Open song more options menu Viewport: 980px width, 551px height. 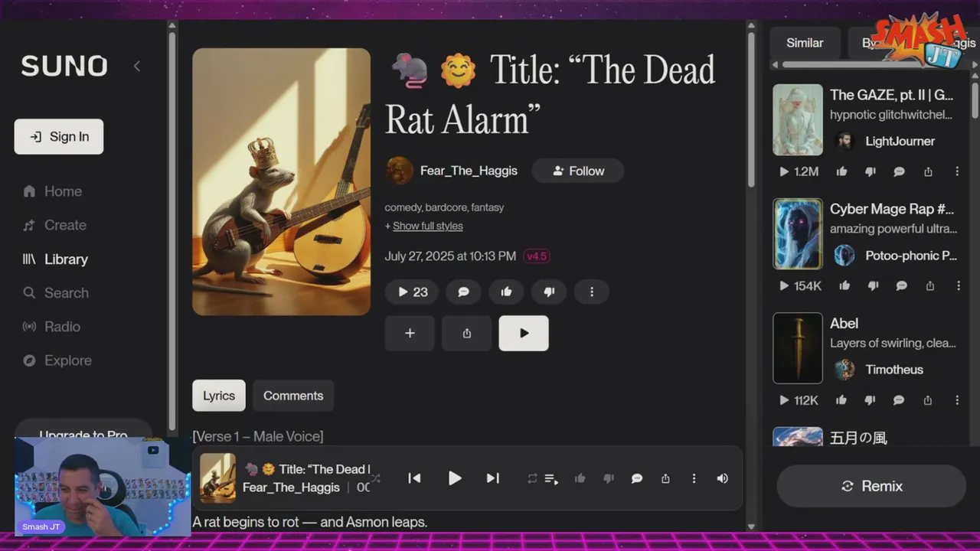click(x=592, y=292)
